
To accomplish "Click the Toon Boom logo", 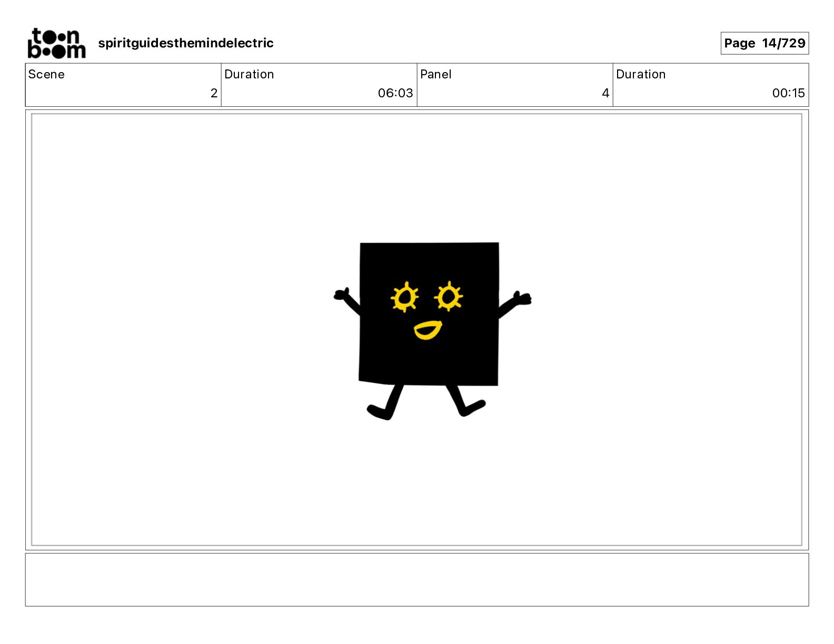I will coord(56,43).
